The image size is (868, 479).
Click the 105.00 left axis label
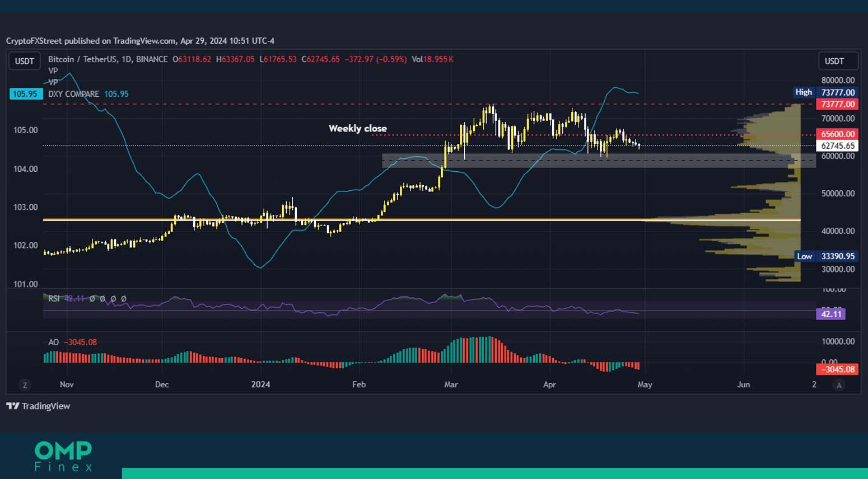[26, 130]
